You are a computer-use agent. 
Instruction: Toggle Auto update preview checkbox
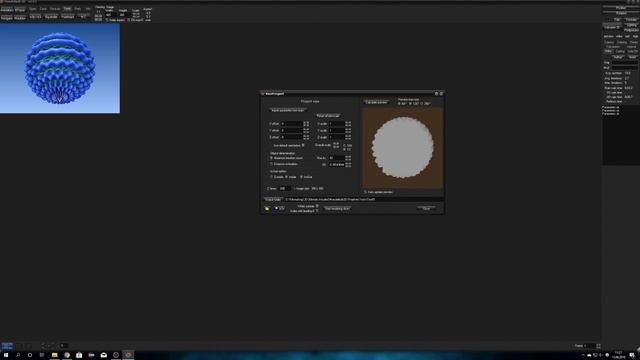tap(365, 192)
